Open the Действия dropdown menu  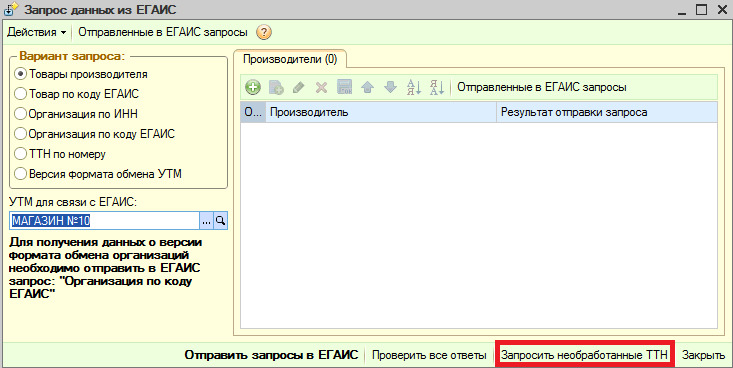point(37,32)
